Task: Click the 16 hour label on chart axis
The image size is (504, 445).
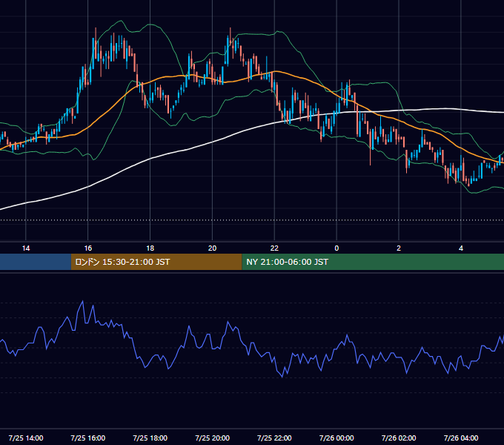Action: tap(87, 248)
